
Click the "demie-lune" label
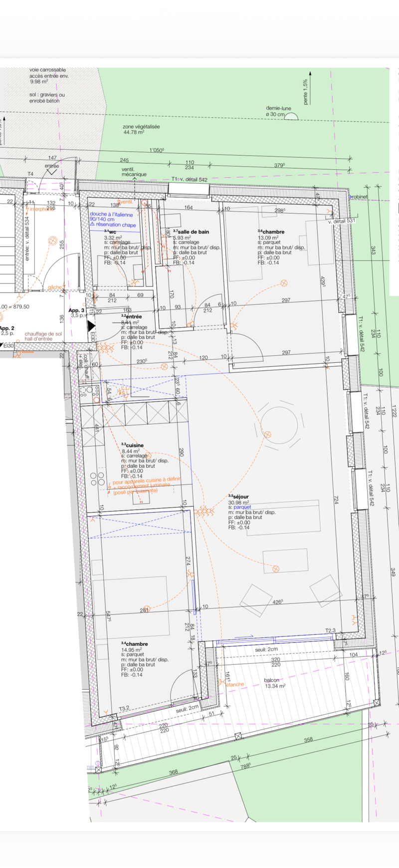point(278,108)
